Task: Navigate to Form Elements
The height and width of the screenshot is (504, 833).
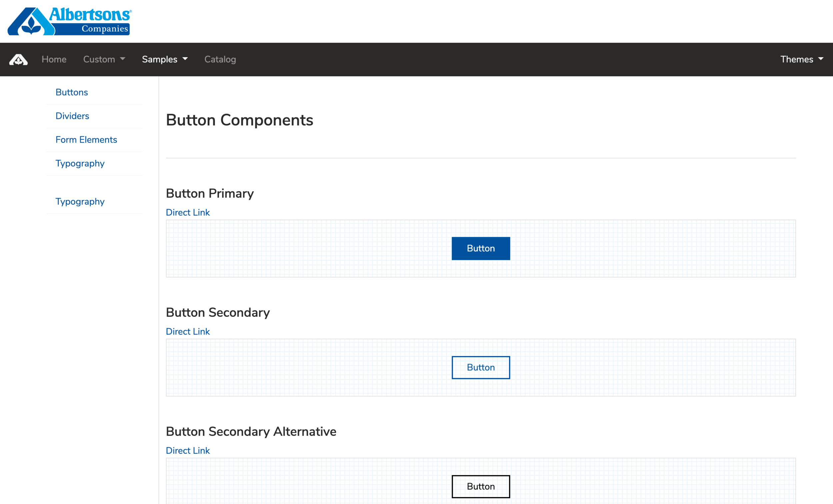Action: point(86,139)
